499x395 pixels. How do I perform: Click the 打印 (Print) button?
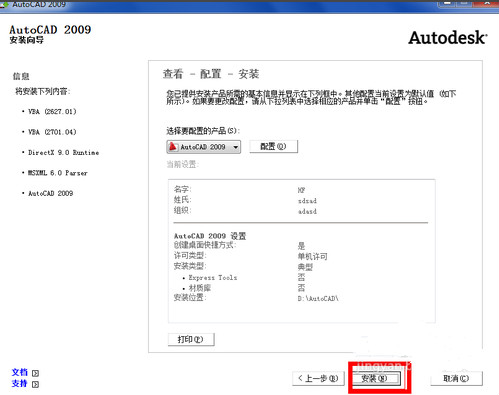(x=191, y=339)
